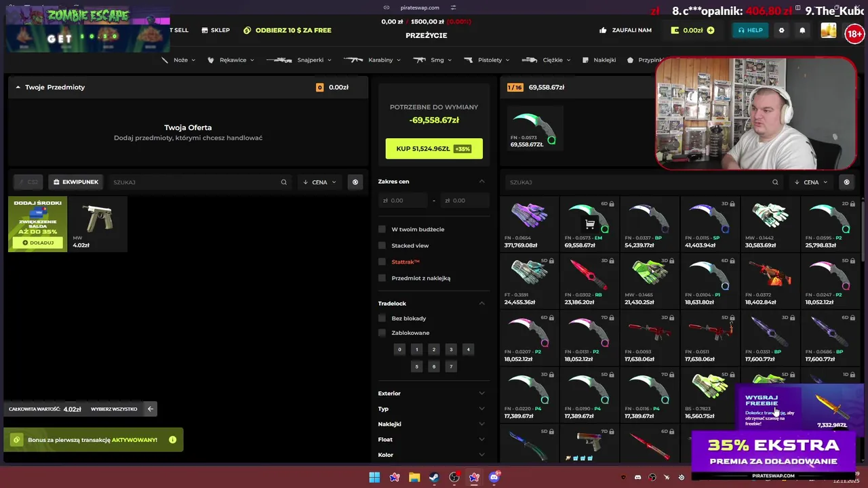
Task: Toggle the Stattrak™ checkbox
Action: tap(382, 262)
